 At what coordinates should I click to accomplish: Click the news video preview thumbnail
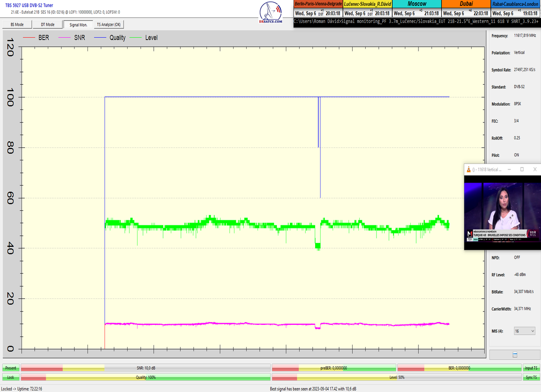click(502, 213)
